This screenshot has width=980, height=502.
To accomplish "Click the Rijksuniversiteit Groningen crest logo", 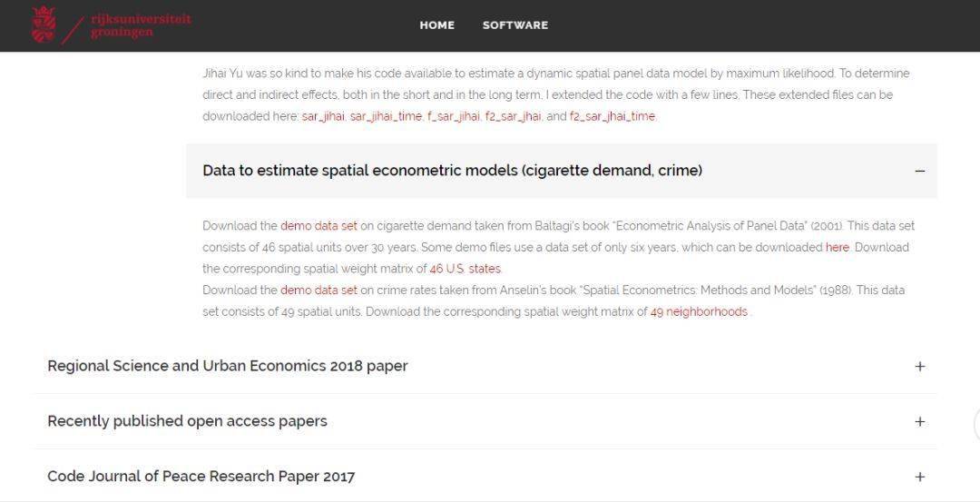I will point(43,25).
